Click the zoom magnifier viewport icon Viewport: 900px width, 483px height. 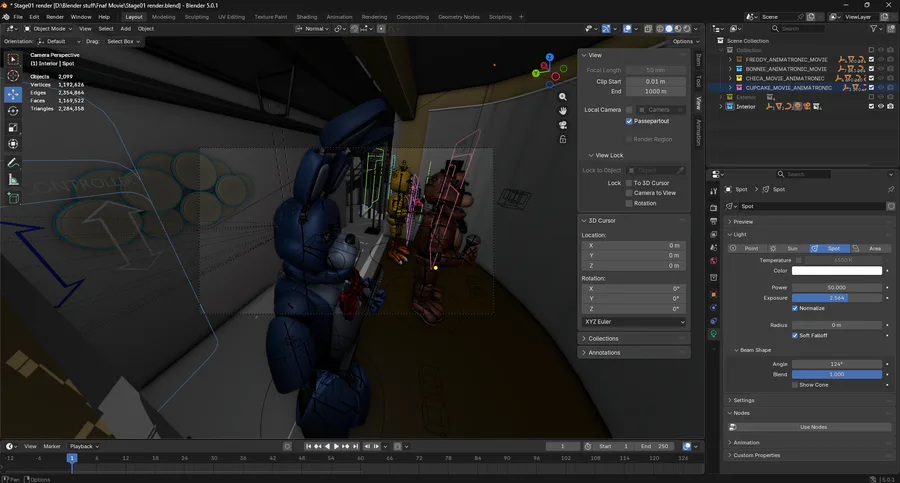pos(563,97)
